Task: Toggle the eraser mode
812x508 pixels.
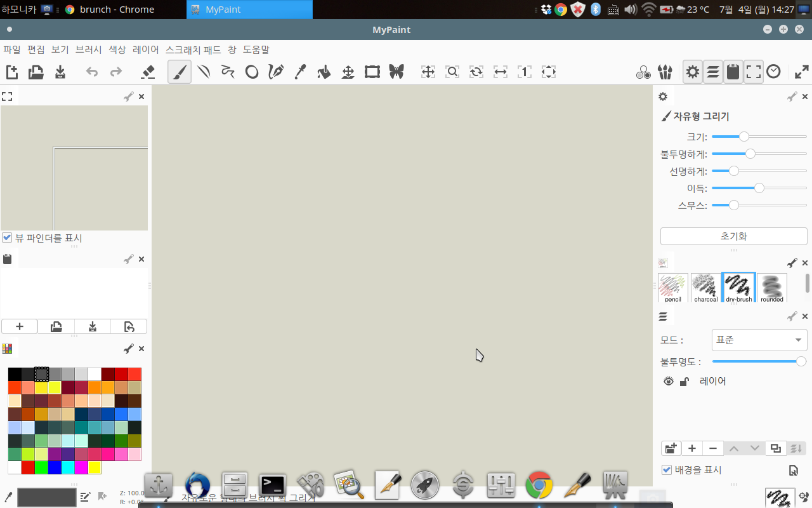Action: [148, 72]
